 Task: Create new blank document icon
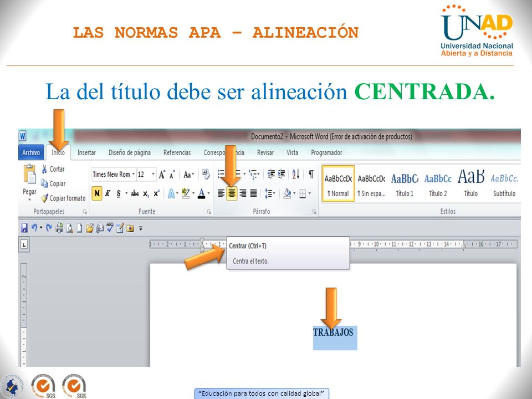tap(79, 228)
